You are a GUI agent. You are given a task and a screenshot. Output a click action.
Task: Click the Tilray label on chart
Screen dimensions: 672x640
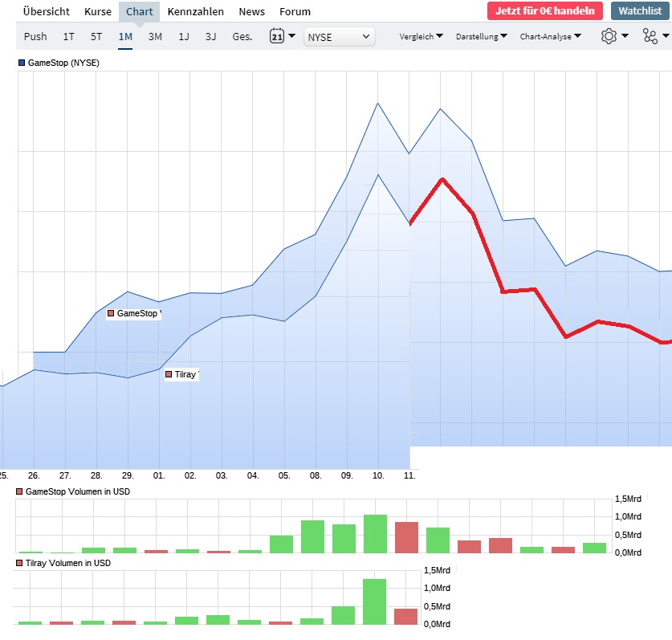click(x=181, y=375)
